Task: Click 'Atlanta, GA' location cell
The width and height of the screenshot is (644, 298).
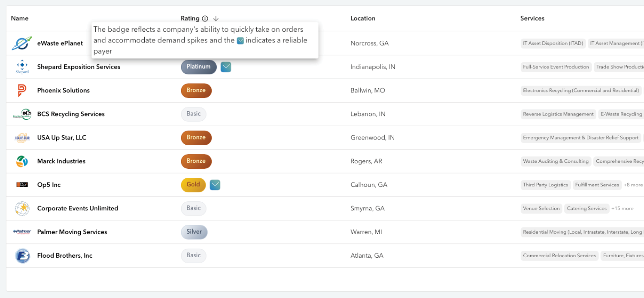Action: pyautogui.click(x=367, y=256)
